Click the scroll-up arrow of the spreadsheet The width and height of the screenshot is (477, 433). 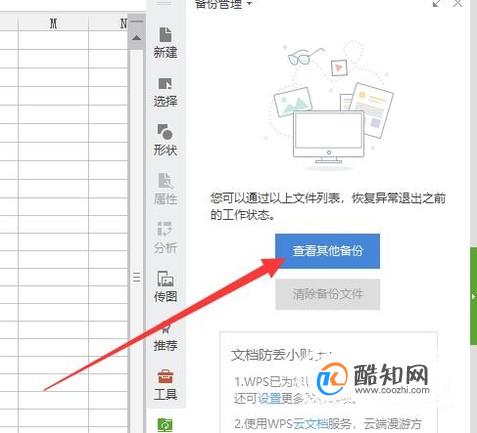[136, 38]
